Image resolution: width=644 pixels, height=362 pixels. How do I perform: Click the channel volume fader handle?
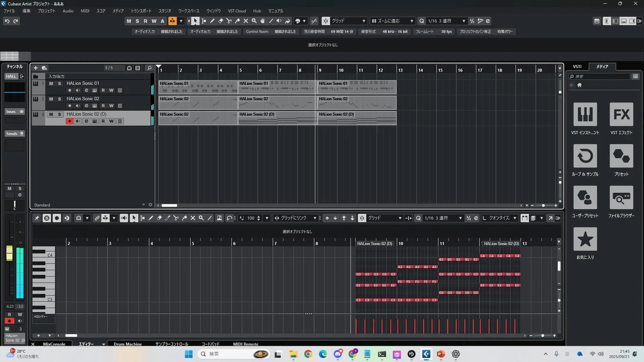[9, 253]
